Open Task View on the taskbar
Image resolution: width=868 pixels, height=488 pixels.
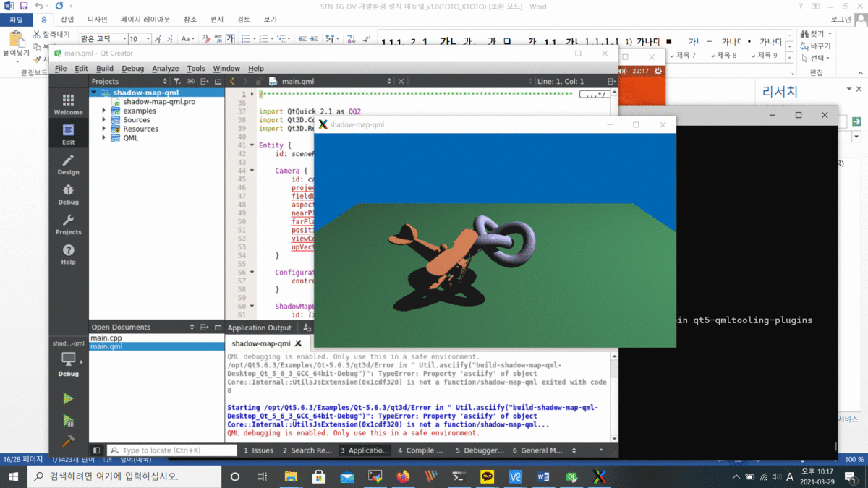[x=262, y=477]
